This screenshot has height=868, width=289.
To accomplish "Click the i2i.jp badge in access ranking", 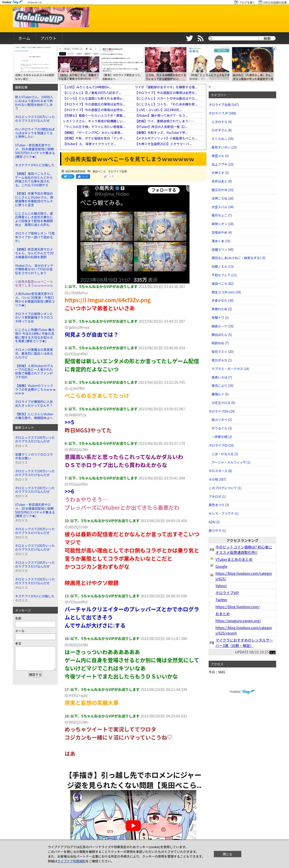I will click(272, 652).
